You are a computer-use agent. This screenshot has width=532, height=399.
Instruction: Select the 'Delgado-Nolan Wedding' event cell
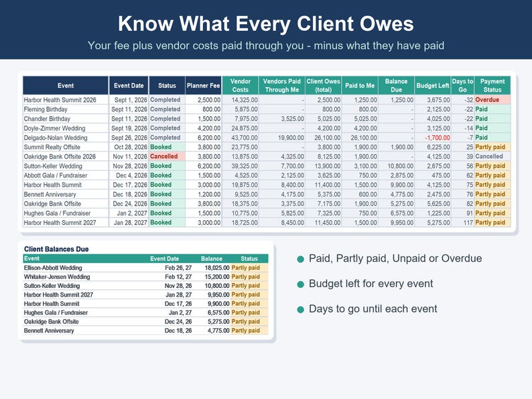pos(66,138)
